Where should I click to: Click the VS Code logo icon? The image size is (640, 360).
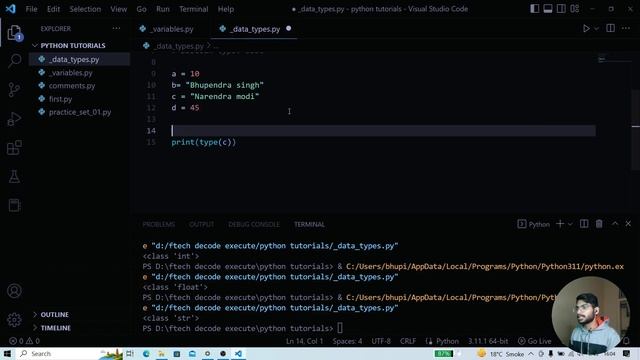point(11,9)
